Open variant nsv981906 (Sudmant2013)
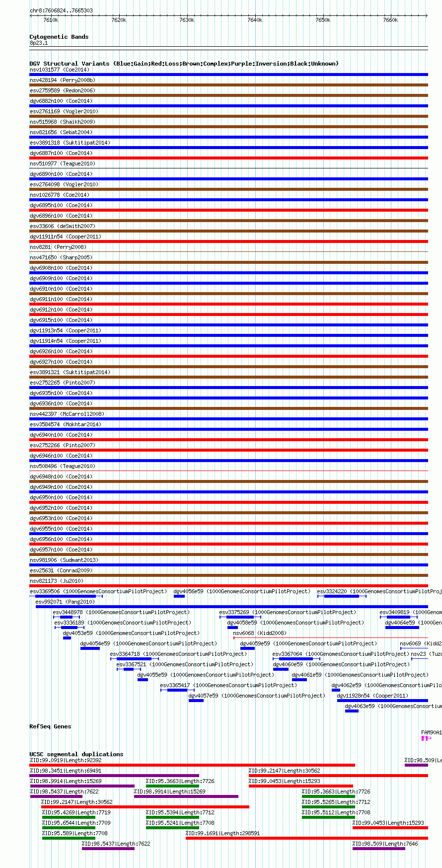The image size is (442, 868). (x=64, y=560)
